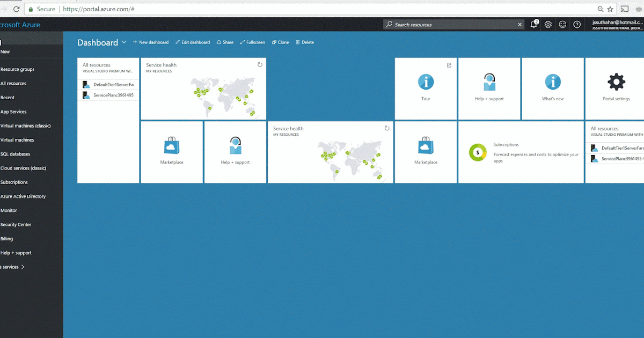Screen dimensions: 644x338
Task: Open help via the question mark icon
Action: click(x=577, y=24)
